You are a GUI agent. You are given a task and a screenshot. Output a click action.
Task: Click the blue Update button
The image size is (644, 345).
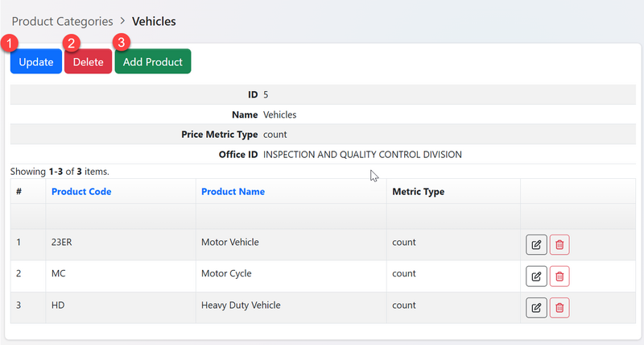36,62
